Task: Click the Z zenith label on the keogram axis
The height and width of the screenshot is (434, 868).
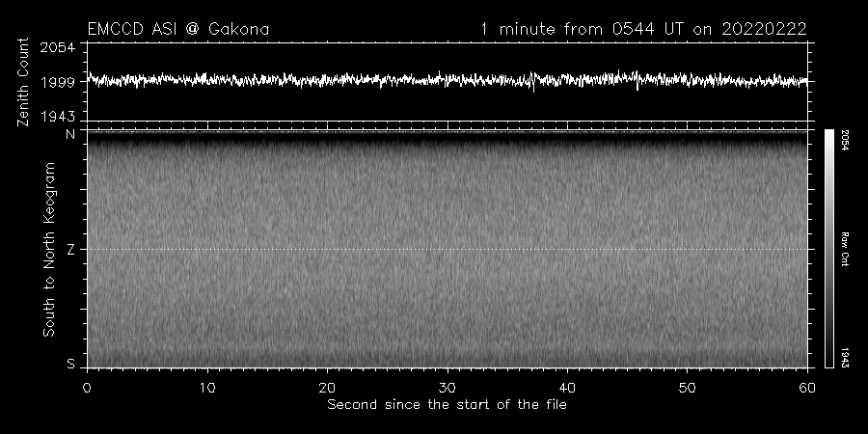Action: [x=70, y=250]
